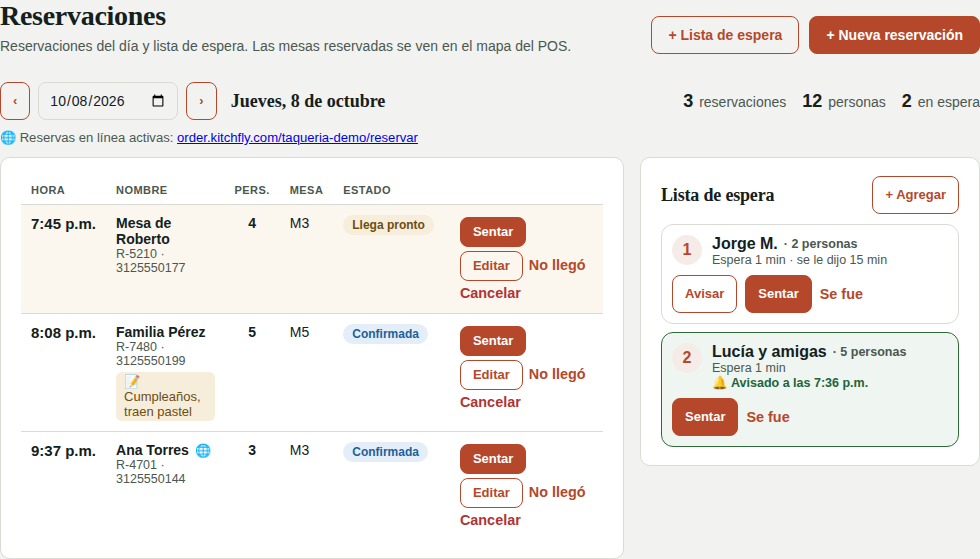Click Jorge M. name in waitlist
The image size is (980, 559).
tap(744, 243)
